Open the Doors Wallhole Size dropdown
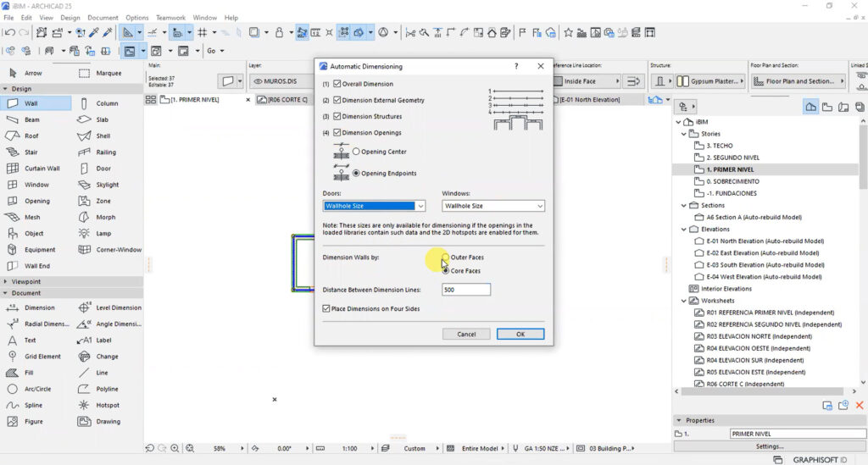The height and width of the screenshot is (465, 868). coord(374,206)
